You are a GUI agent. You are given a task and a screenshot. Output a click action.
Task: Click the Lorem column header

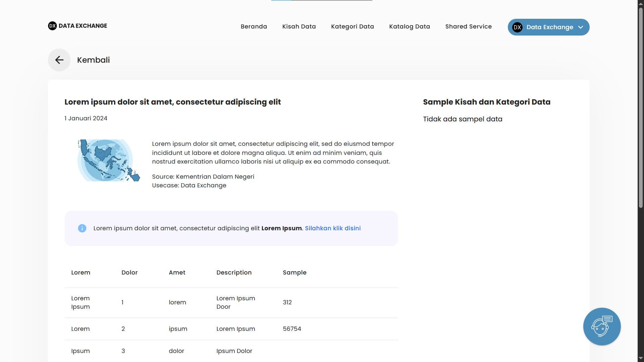[x=80, y=273]
